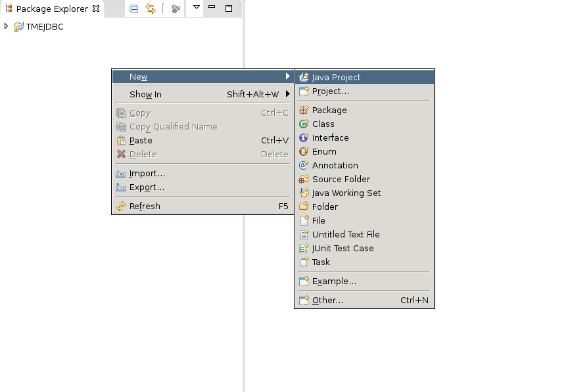
Task: Select the Interface option
Action: tap(364, 137)
